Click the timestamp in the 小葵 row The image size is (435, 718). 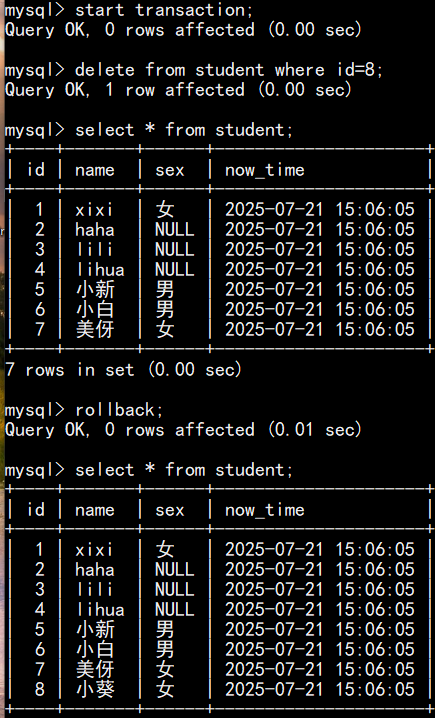pyautogui.click(x=320, y=689)
